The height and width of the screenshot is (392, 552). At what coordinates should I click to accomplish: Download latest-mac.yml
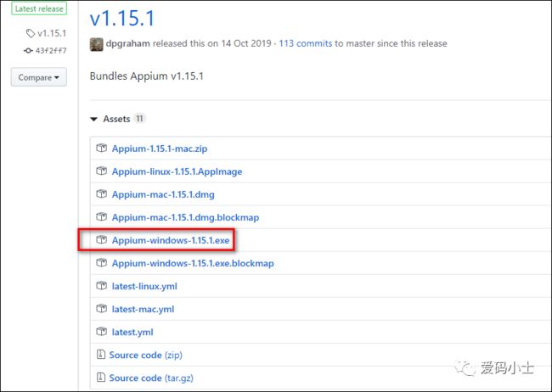click(x=143, y=309)
